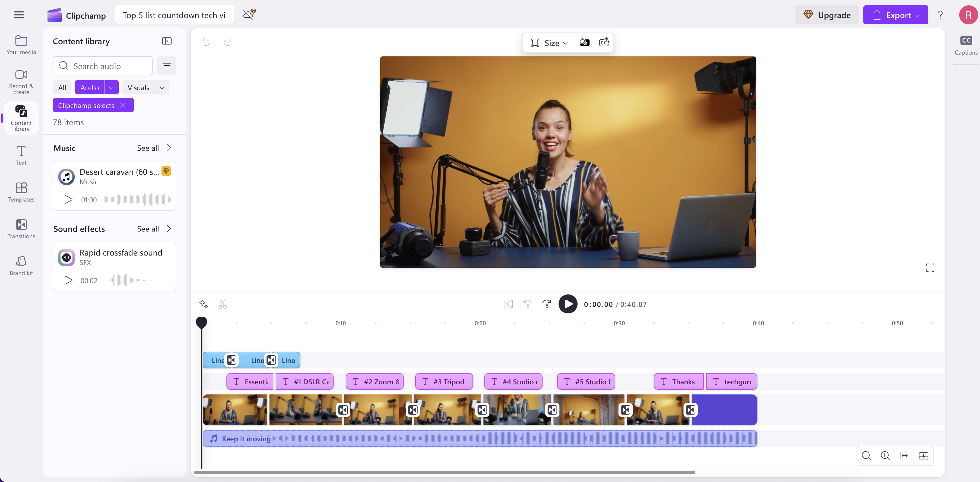Screen dimensions: 980x482
Task: Open the hamburger menu top left
Action: click(x=18, y=15)
